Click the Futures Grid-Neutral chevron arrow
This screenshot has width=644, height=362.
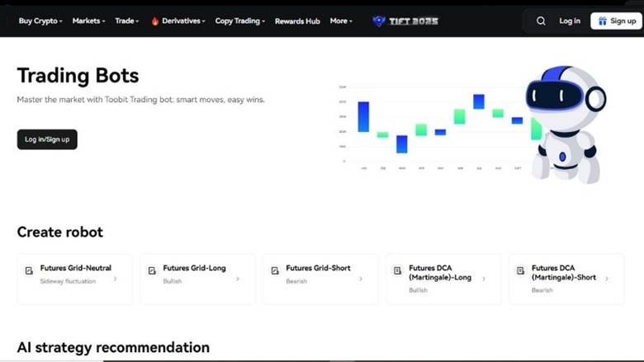pos(115,279)
